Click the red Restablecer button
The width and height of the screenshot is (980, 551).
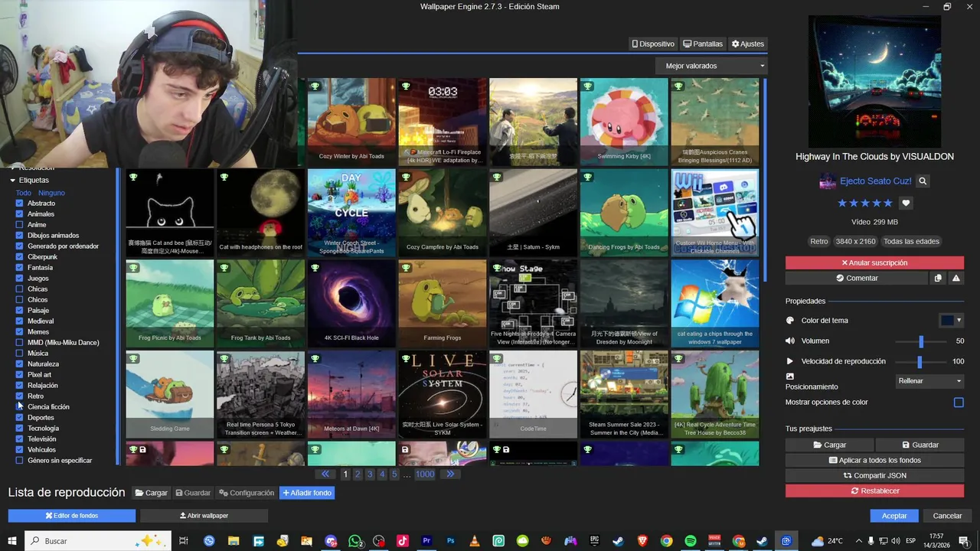(x=874, y=491)
